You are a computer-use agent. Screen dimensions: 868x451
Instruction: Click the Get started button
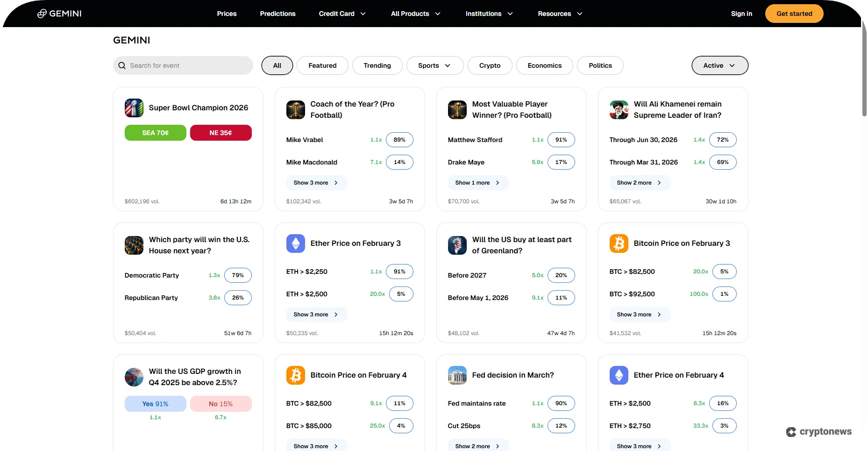tap(794, 14)
